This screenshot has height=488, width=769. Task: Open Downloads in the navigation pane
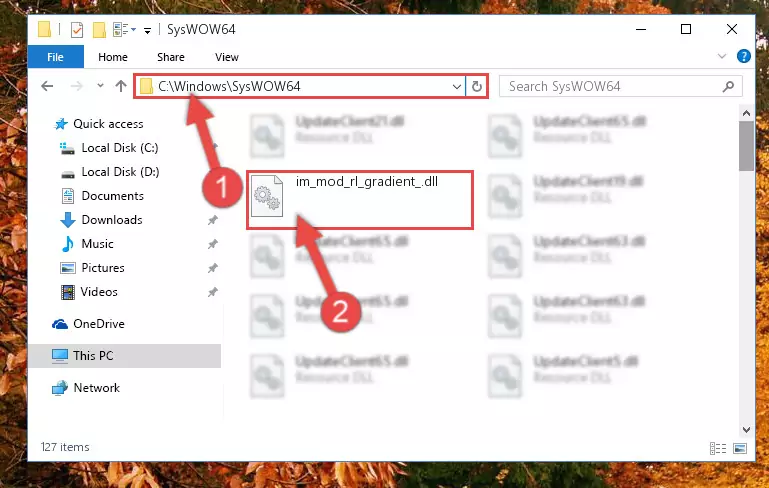[x=112, y=220]
